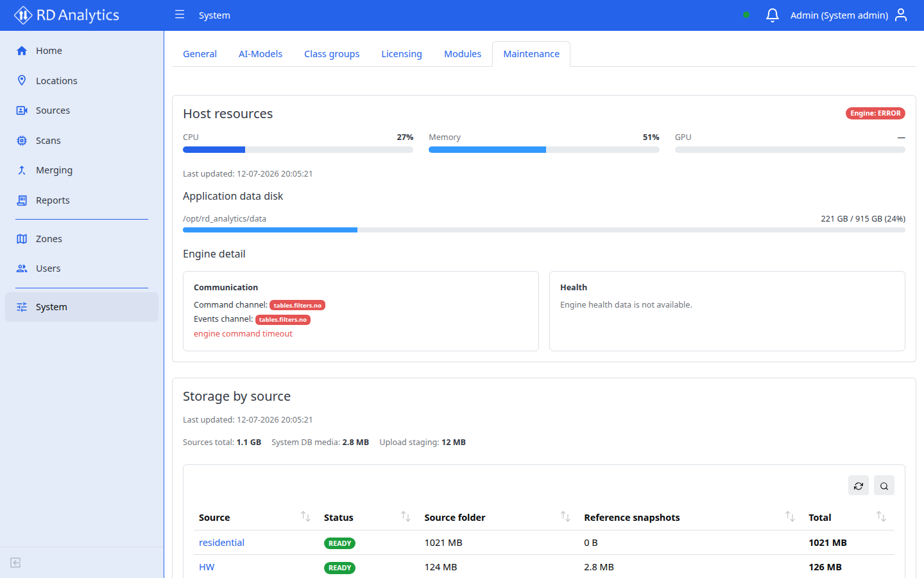The image size is (924, 578).
Task: Click the RD Analytics title text
Action: click(78, 15)
